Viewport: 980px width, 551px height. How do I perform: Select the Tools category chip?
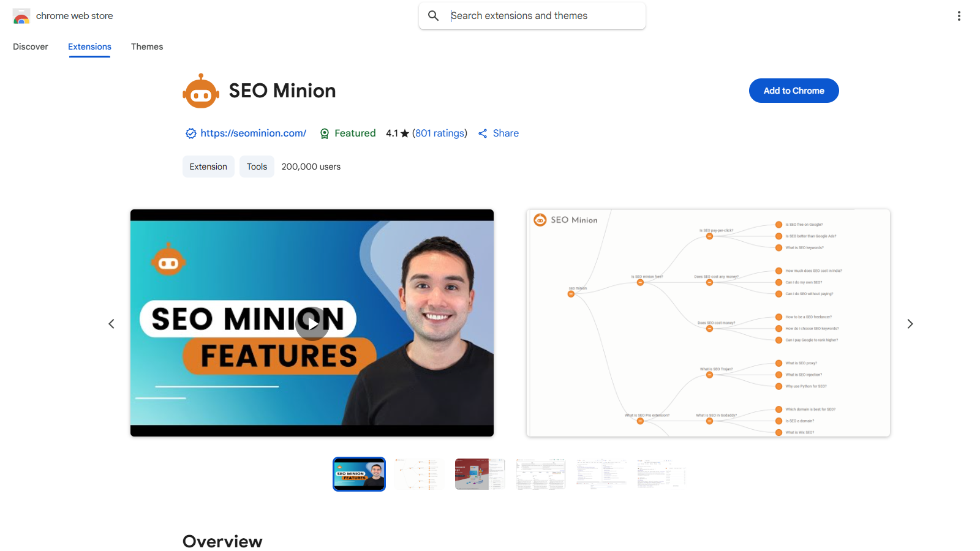(257, 166)
